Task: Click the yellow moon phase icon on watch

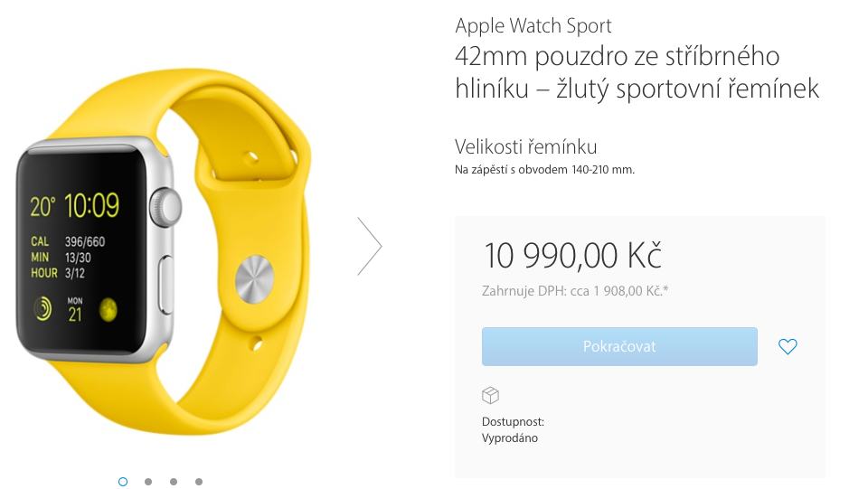Action: [x=108, y=310]
